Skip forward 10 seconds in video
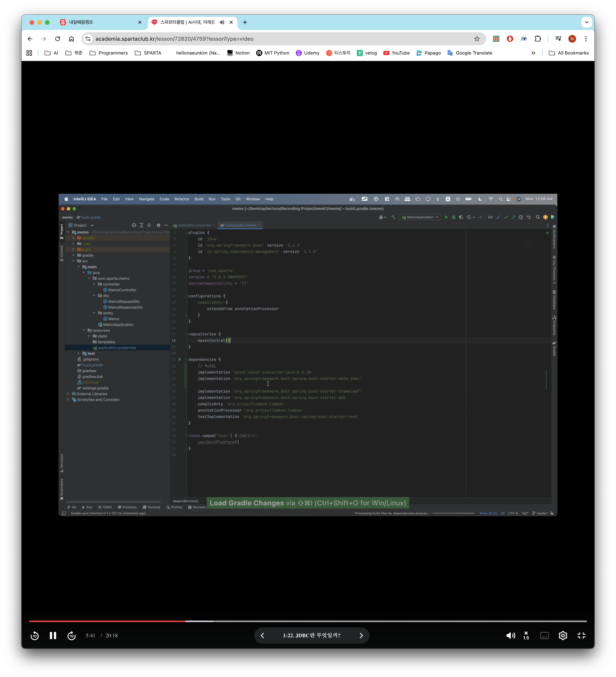This screenshot has width=616, height=677. [x=72, y=635]
